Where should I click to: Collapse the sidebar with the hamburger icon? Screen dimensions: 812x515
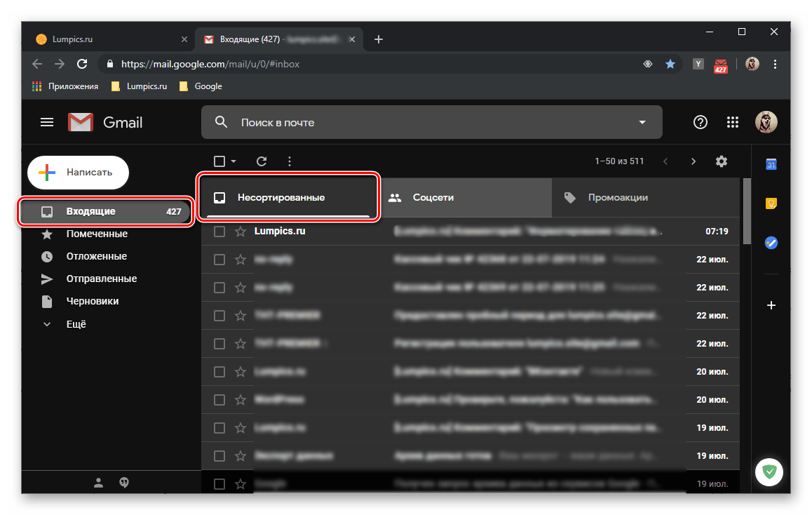tap(46, 121)
